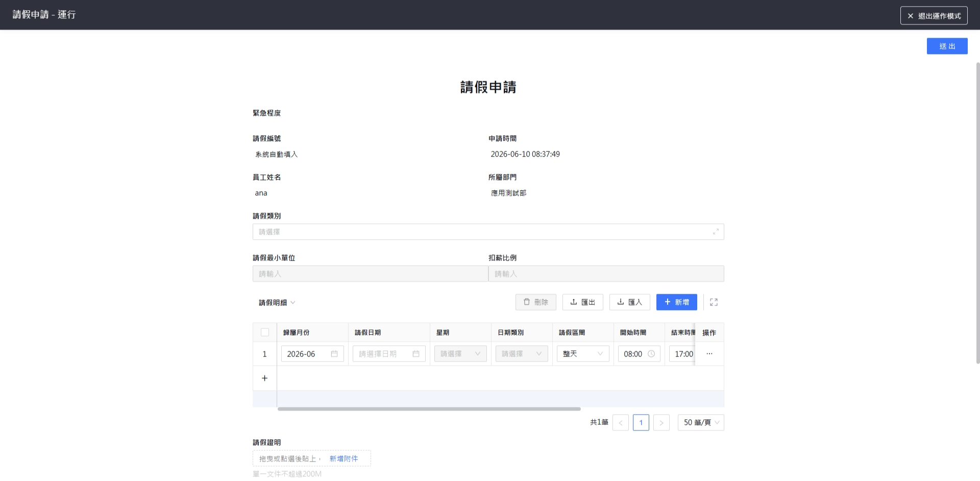Click clock icon in 開始時間 cell
Viewport: 980px width, 481px height.
tap(651, 354)
